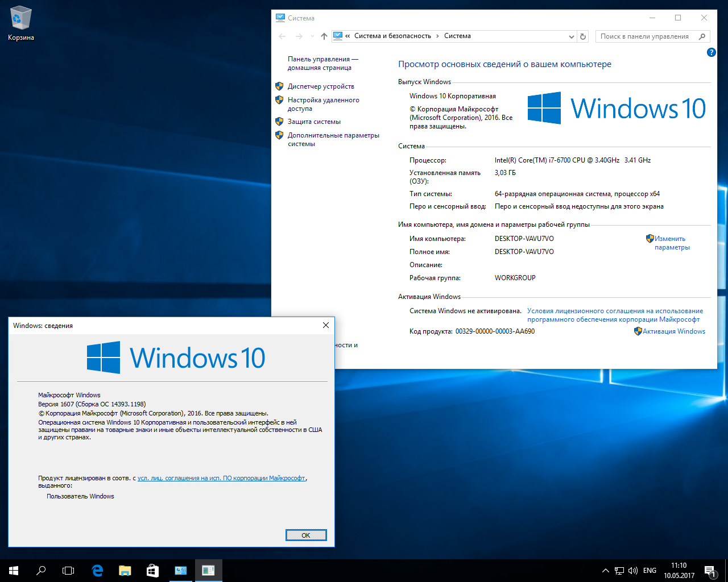Click shield icon beside Защита системы
Screen dimensions: 728x582
pos(279,122)
